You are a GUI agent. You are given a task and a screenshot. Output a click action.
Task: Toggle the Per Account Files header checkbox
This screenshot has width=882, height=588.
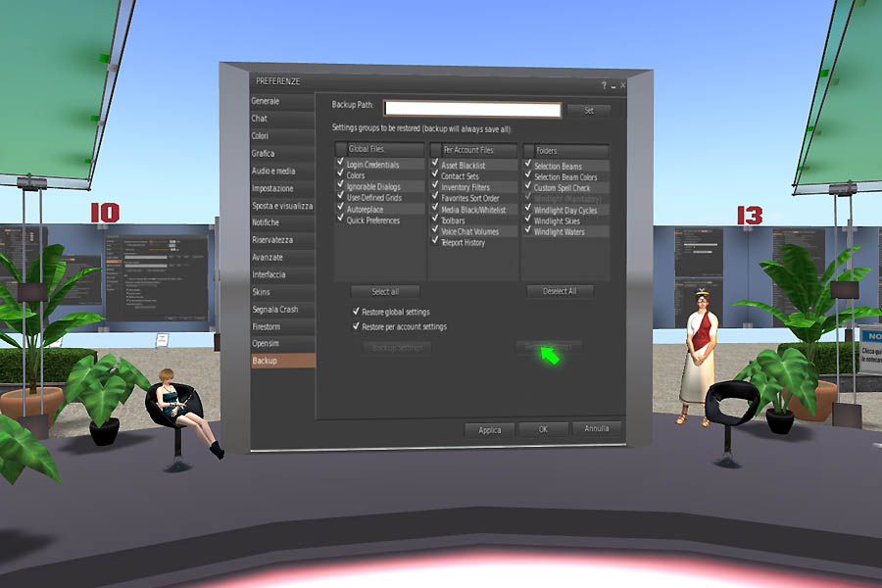(436, 150)
